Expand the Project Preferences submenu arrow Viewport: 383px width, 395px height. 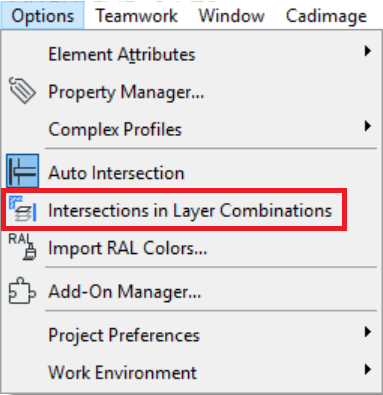(368, 332)
